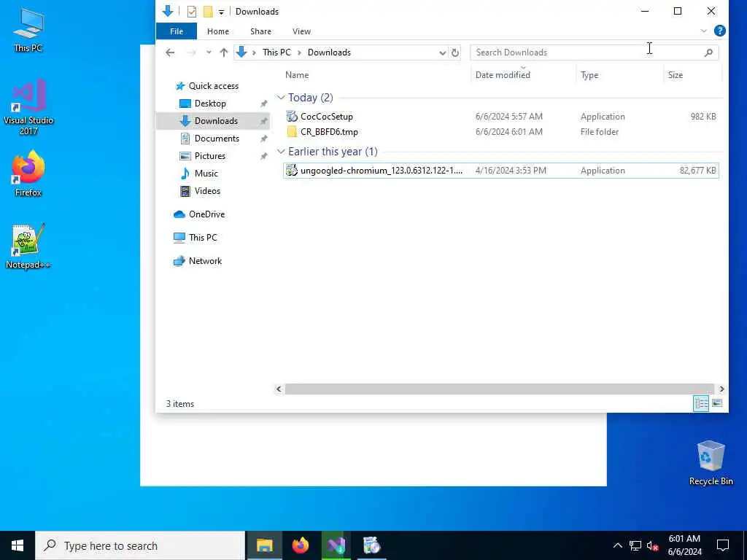Open Customize Quick Access Toolbar dropdown
The image size is (747, 560).
pos(221,12)
